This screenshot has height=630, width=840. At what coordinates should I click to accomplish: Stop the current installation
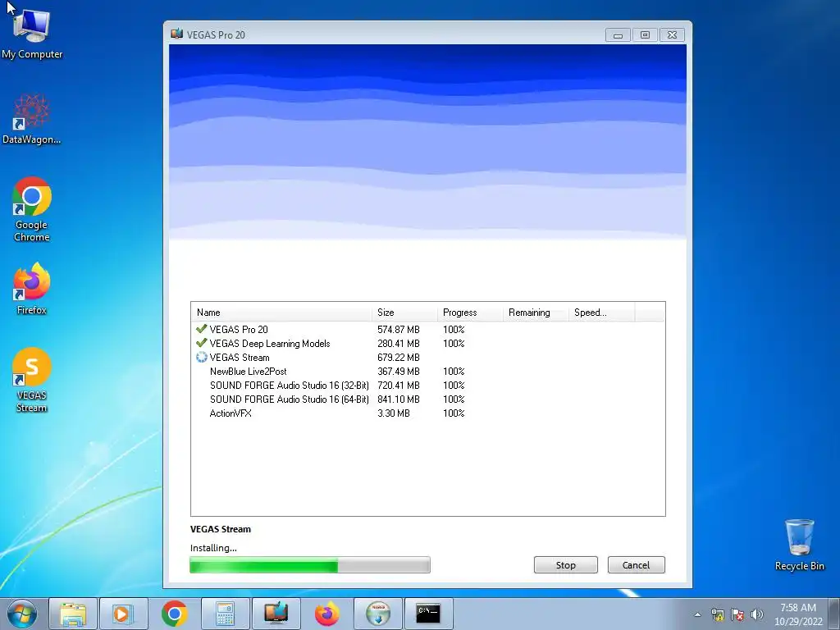point(566,564)
